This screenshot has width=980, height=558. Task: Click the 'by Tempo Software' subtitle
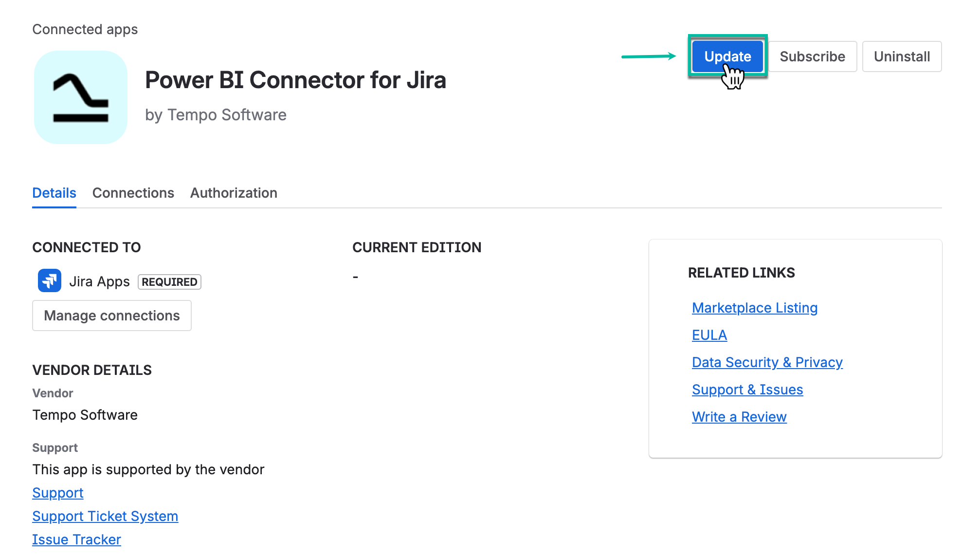[216, 115]
